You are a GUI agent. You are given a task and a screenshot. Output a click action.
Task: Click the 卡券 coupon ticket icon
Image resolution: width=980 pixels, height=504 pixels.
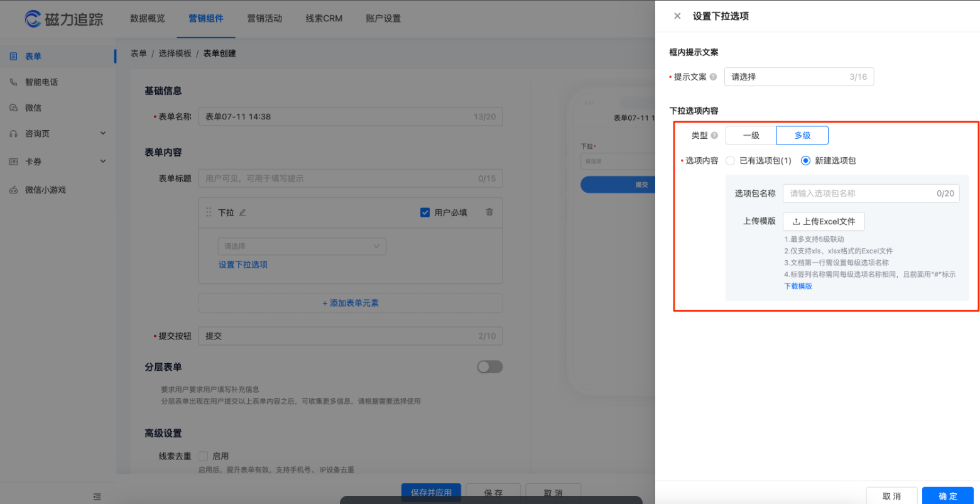tap(14, 162)
